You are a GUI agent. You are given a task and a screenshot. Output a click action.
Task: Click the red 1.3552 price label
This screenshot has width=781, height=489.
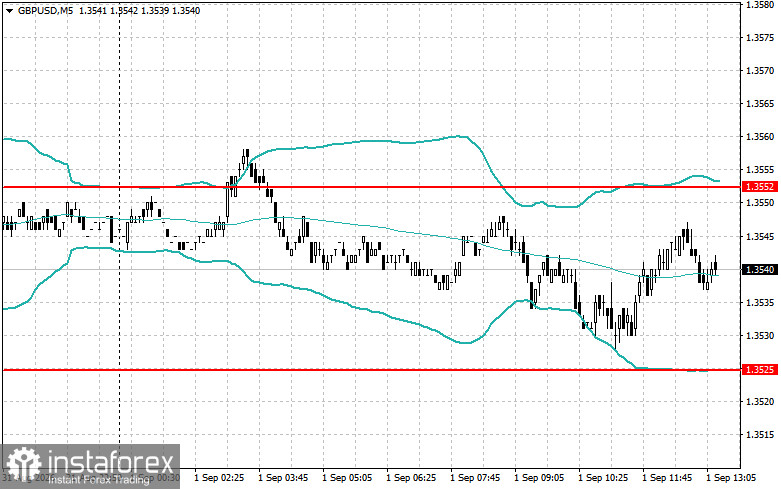click(x=760, y=187)
